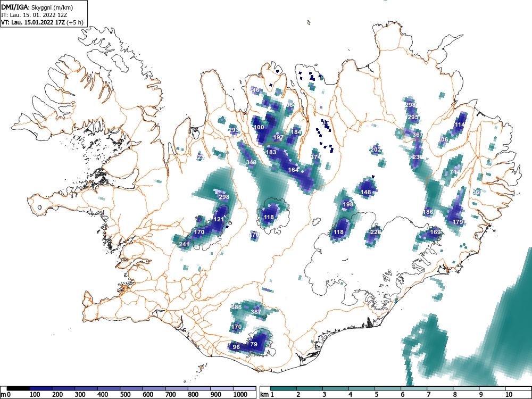Click the visibility value '183' on the map
The width and height of the screenshot is (532, 399).
[x=271, y=152]
